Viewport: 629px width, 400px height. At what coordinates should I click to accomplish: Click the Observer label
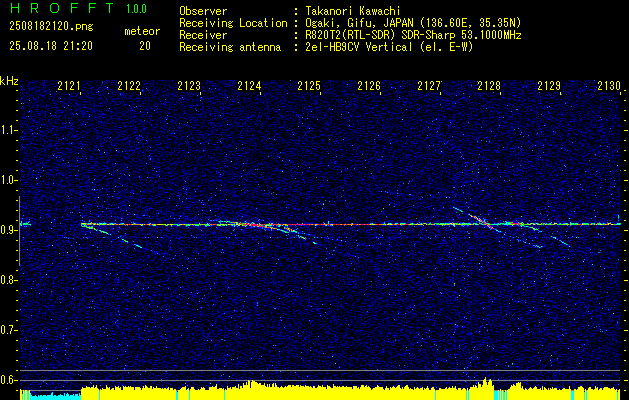[203, 11]
